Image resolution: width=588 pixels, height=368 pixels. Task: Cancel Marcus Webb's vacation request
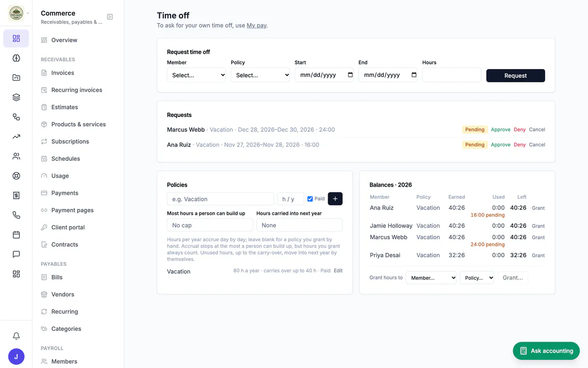click(536, 129)
